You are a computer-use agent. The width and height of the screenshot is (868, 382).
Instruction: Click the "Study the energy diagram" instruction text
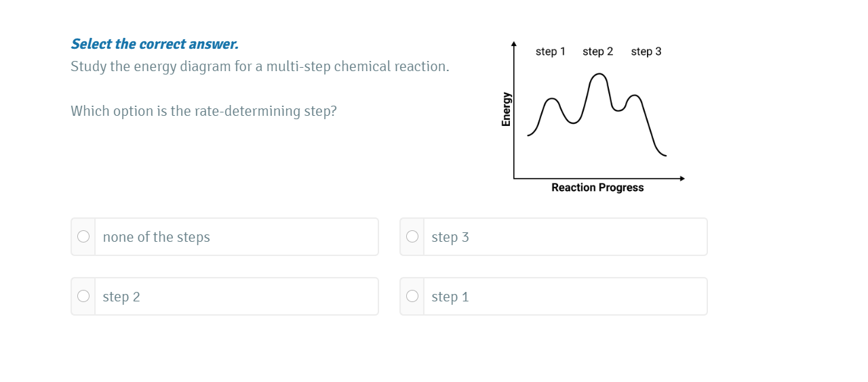tap(260, 67)
